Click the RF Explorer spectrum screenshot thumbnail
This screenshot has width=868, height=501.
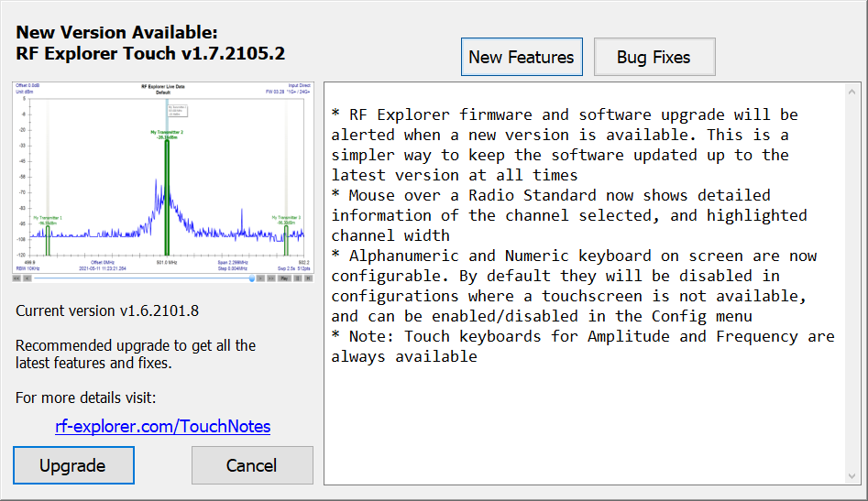click(x=163, y=182)
